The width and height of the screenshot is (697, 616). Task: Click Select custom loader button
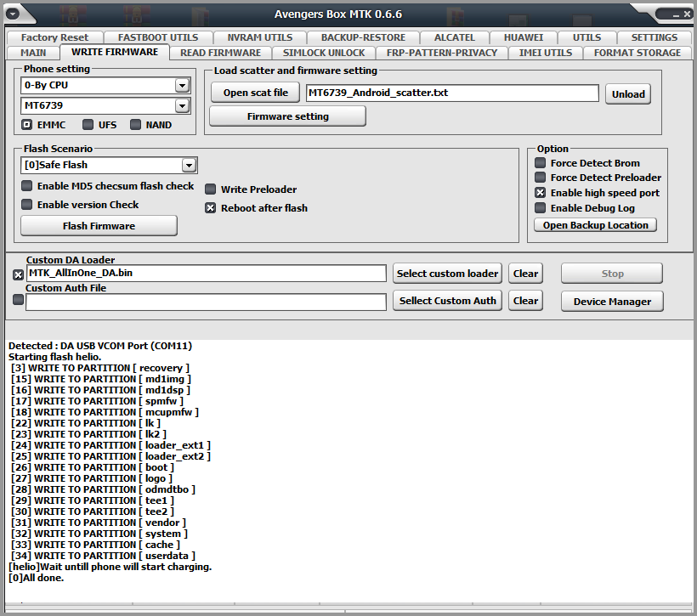tap(447, 274)
